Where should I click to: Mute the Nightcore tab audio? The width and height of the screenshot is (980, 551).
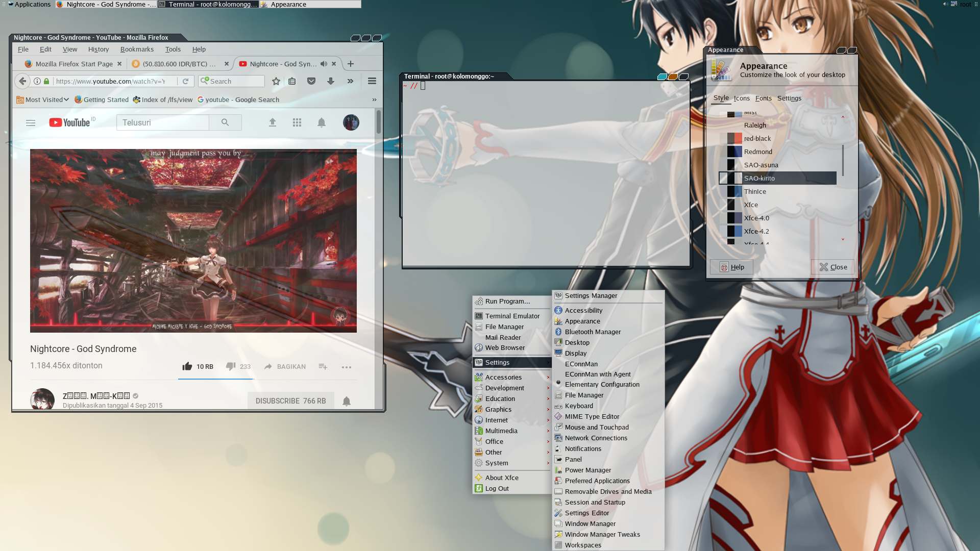click(x=324, y=64)
